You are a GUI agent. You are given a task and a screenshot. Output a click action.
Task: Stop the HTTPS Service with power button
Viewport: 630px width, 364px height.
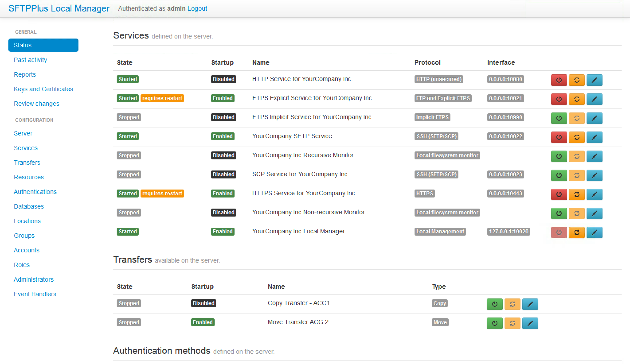[x=559, y=194]
